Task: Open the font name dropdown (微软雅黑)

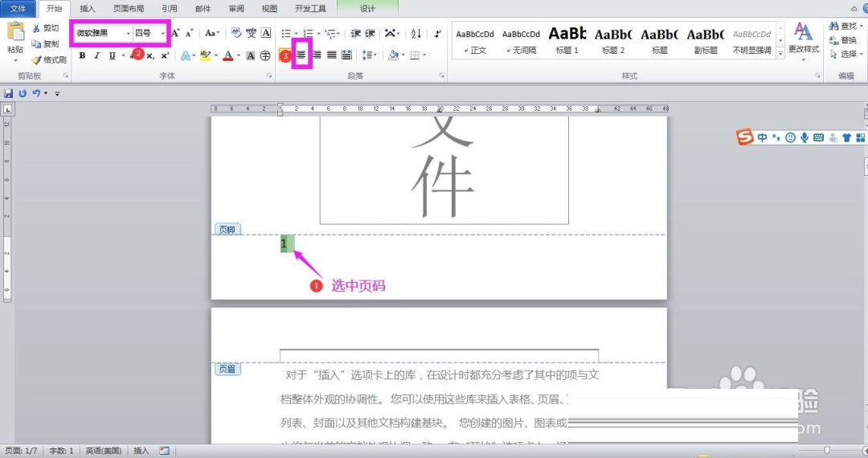Action: pyautogui.click(x=129, y=33)
